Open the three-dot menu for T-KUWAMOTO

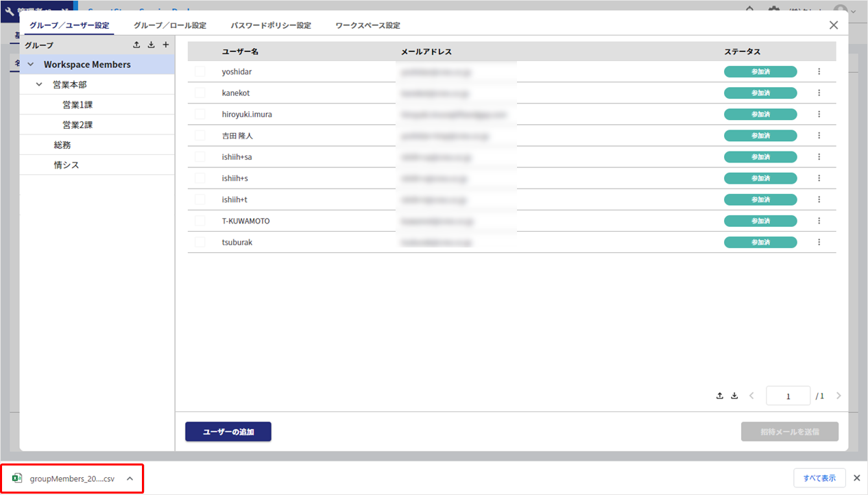(819, 221)
